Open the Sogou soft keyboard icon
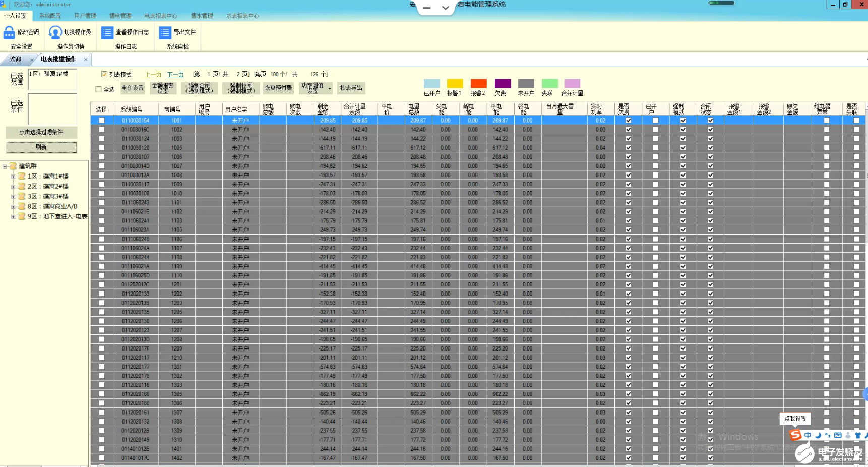 (838, 435)
